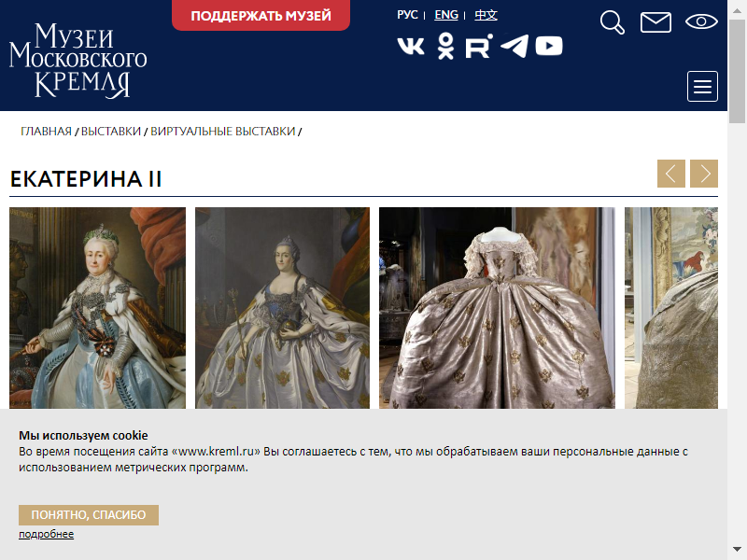Open the Rutube social icon
The height and width of the screenshot is (560, 747).
[479, 46]
